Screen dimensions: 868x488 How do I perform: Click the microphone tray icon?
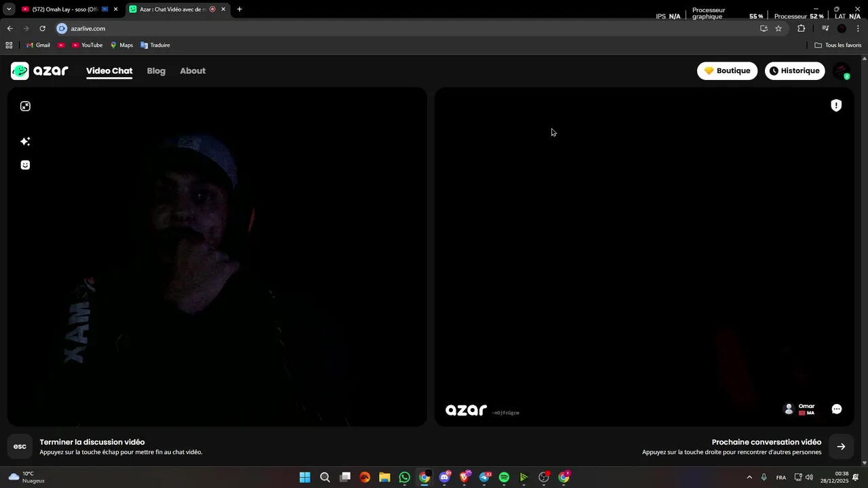764,477
